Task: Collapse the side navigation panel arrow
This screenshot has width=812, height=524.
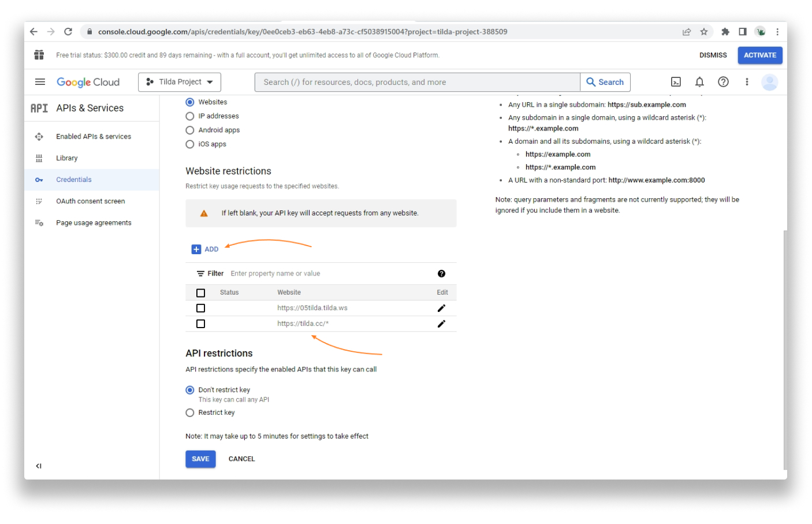Action: tap(39, 466)
